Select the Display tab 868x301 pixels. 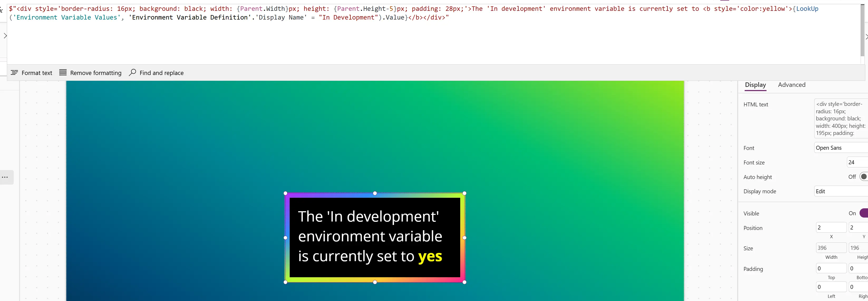tap(755, 85)
